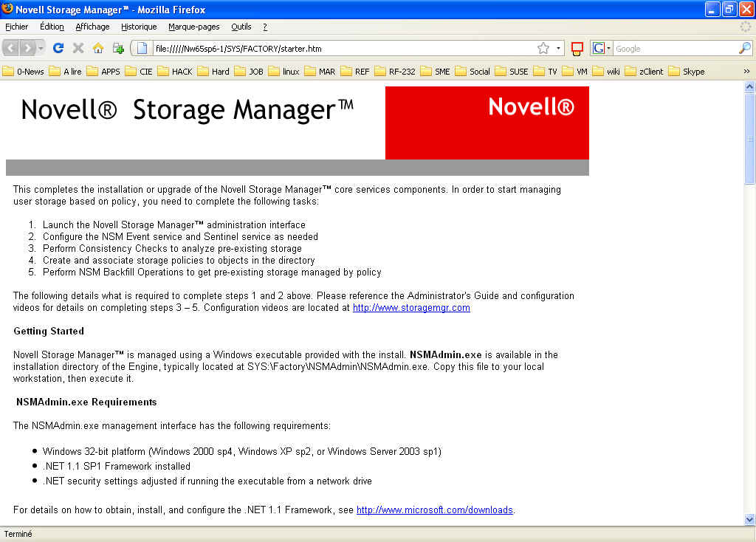Open the Marque-pages menu
Image resolution: width=756 pixels, height=542 pixels.
click(194, 27)
